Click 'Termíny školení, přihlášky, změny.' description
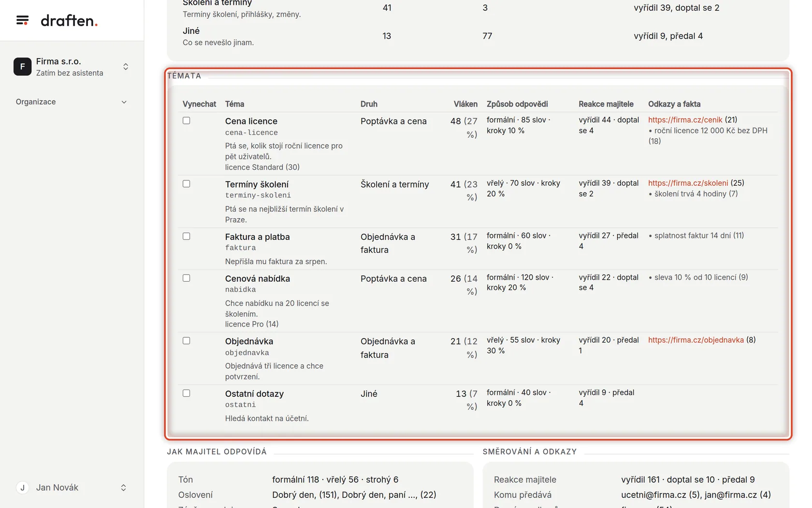Image resolution: width=812 pixels, height=508 pixels. click(242, 15)
